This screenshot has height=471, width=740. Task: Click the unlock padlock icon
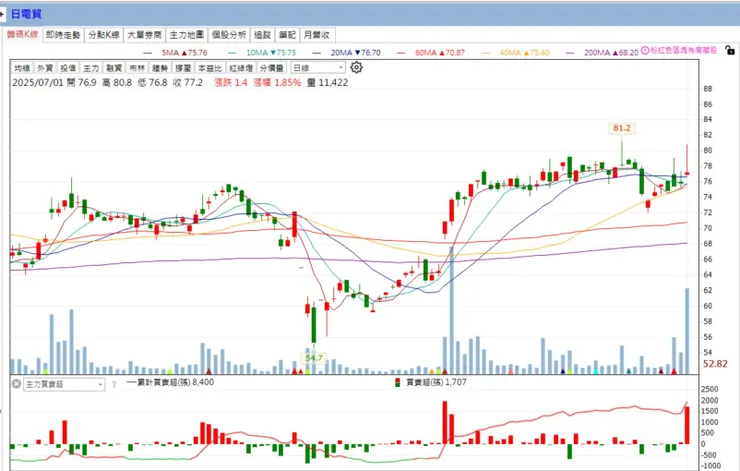point(729,50)
